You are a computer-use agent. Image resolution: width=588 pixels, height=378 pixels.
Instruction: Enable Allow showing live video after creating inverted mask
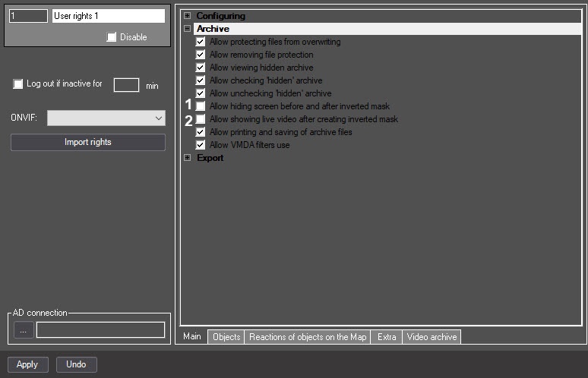click(x=201, y=119)
